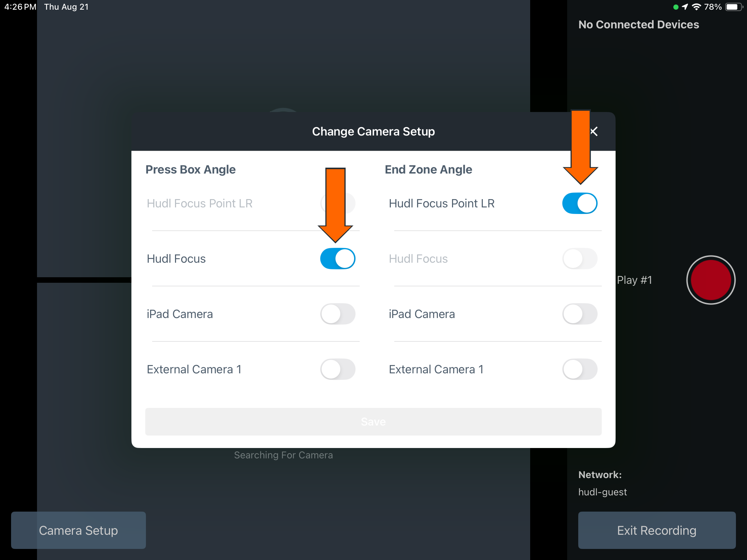Tap the 'hudl-guest' network name
The width and height of the screenshot is (747, 560).
point(602,492)
